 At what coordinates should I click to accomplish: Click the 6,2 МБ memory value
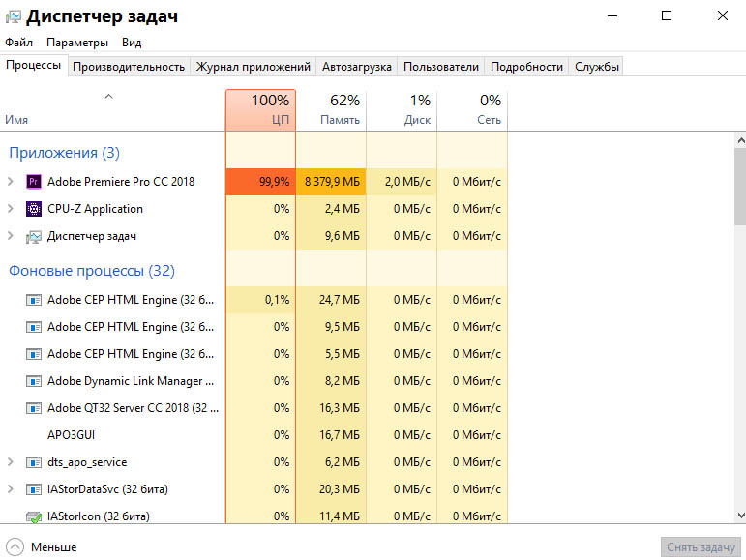coord(343,462)
